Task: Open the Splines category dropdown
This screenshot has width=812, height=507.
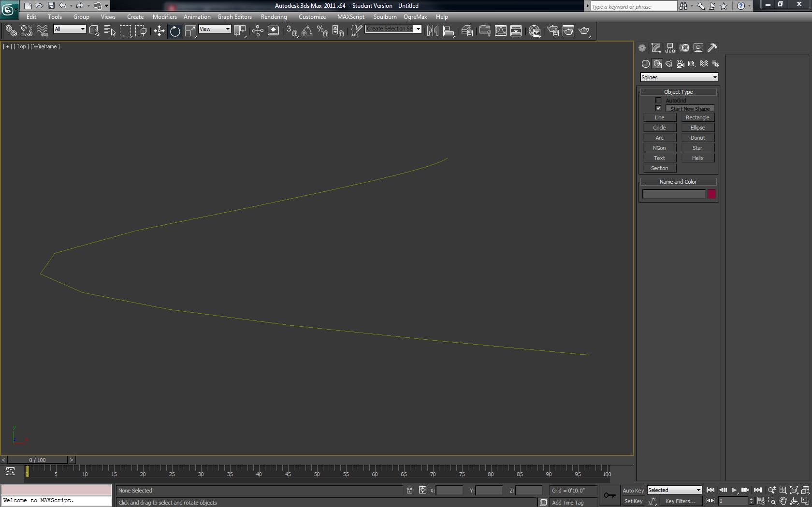Action: pos(679,77)
